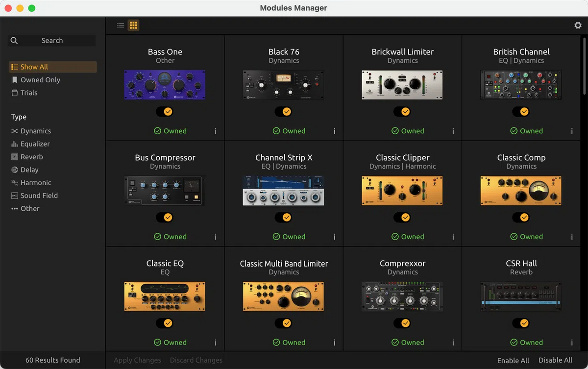Open info for the Black 76 module

tap(334, 131)
